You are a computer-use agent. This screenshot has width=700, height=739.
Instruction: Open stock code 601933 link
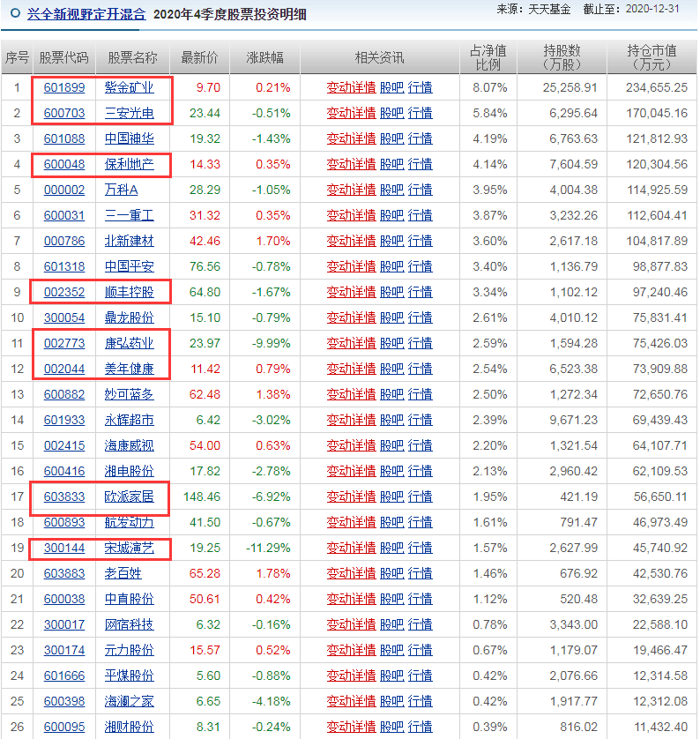[64, 420]
